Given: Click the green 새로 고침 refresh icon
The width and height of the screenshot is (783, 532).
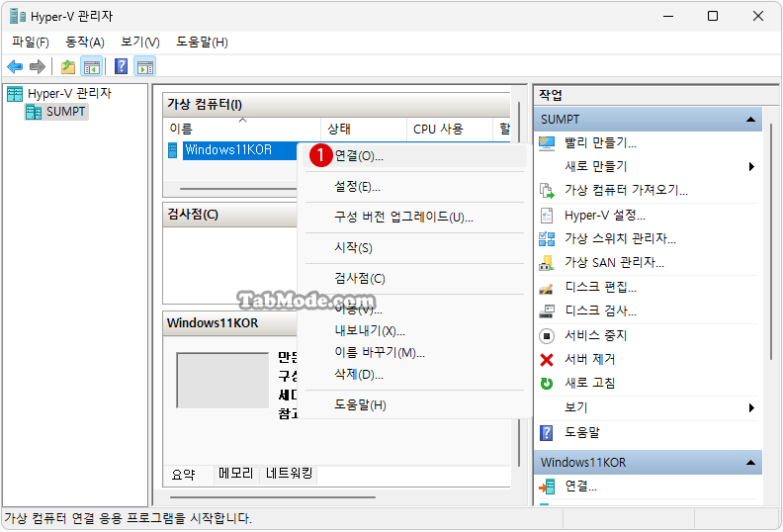Looking at the screenshot, I should [547, 384].
